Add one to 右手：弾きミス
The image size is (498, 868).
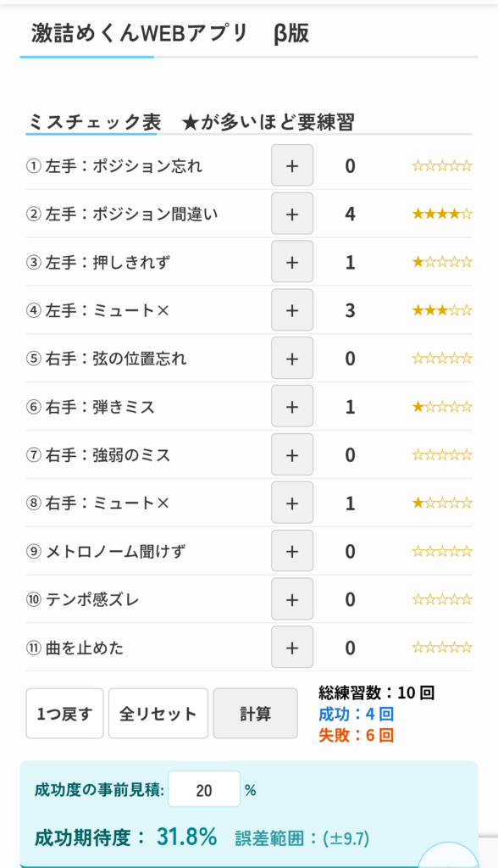(292, 406)
